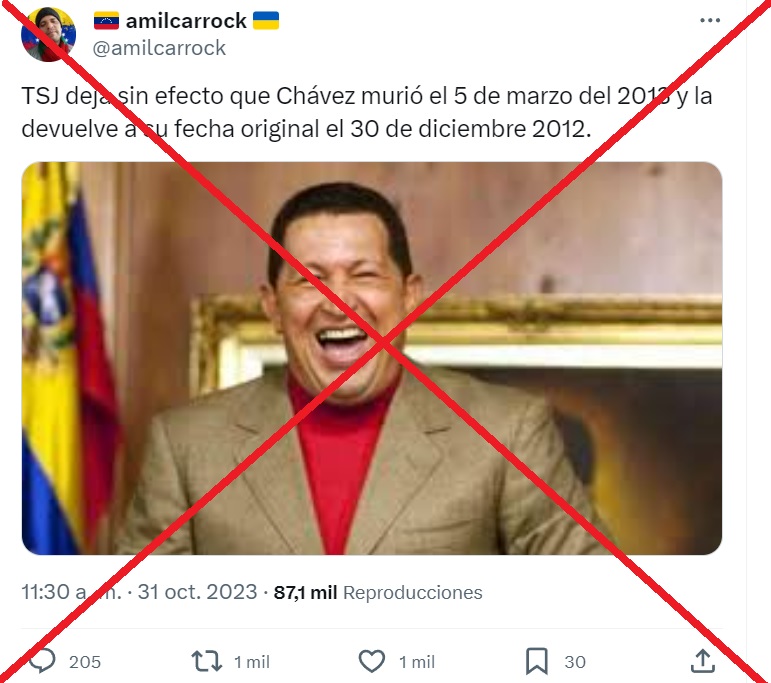Click the 30 bookmarks count
This screenshot has height=683, width=771.
pos(575,662)
